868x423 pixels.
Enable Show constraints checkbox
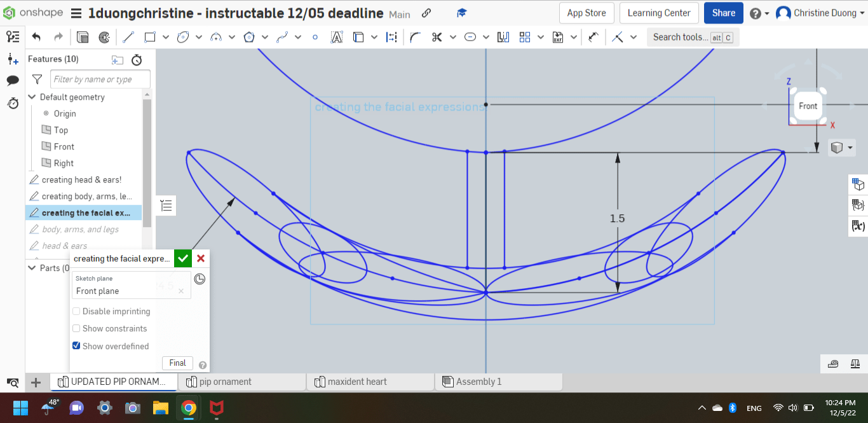click(76, 328)
